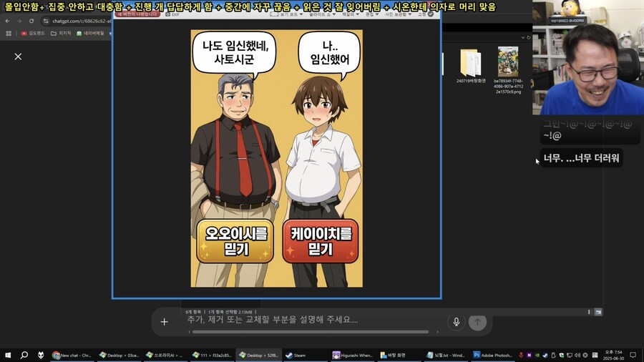Open the 편집 dropdown menu
The width and height of the screenshot is (644, 362).
[x=372, y=14]
